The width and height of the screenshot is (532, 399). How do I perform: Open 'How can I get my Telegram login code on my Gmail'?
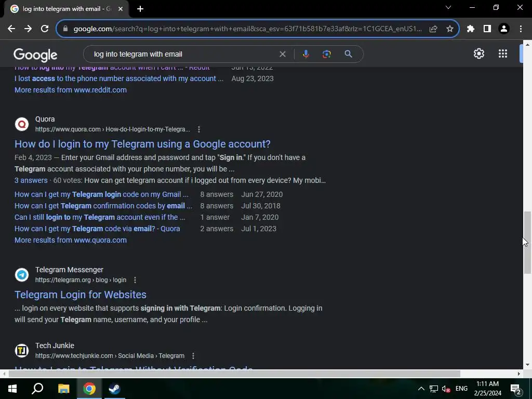tap(101, 194)
